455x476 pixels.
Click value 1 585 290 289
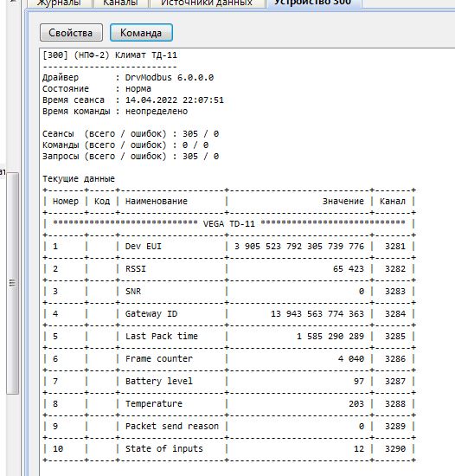pyautogui.click(x=330, y=336)
